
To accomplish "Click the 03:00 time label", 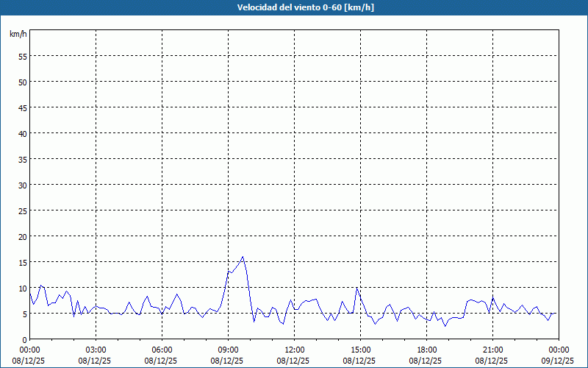I will click(x=96, y=350).
